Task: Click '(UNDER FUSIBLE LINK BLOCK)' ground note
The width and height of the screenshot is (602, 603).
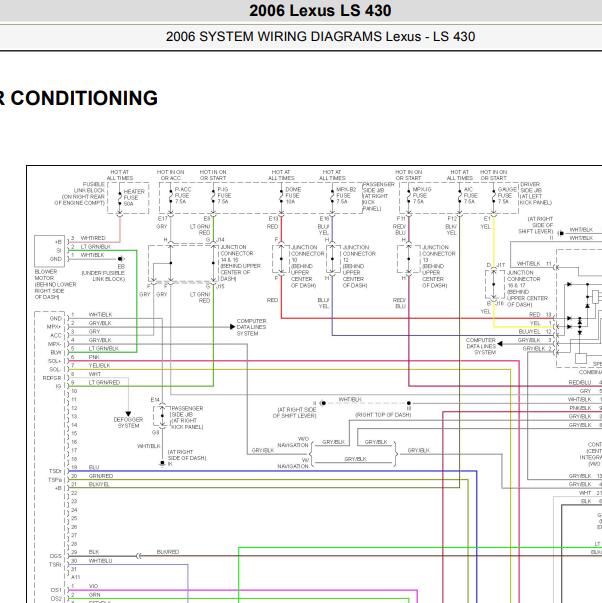Action: coord(103,276)
